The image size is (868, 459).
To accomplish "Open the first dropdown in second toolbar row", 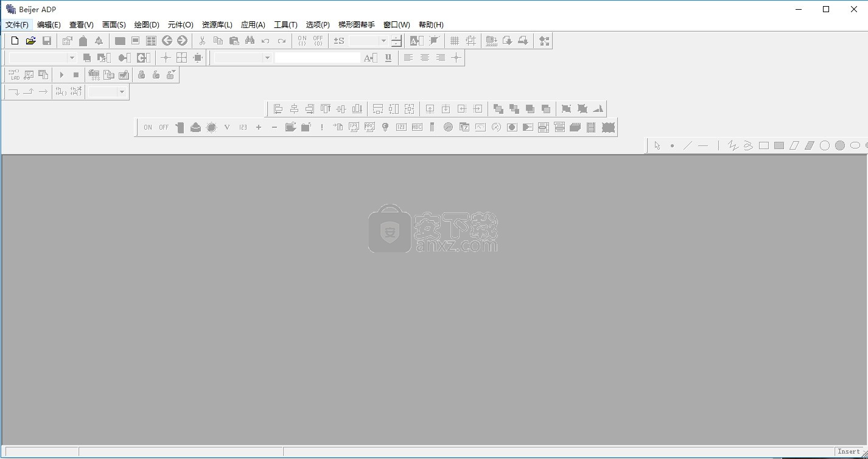I will 72,58.
